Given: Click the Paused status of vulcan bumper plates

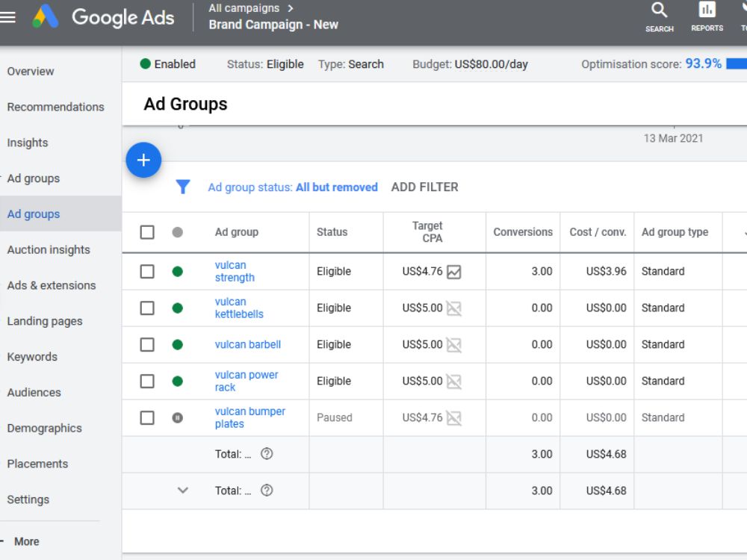Looking at the screenshot, I should click(x=335, y=417).
